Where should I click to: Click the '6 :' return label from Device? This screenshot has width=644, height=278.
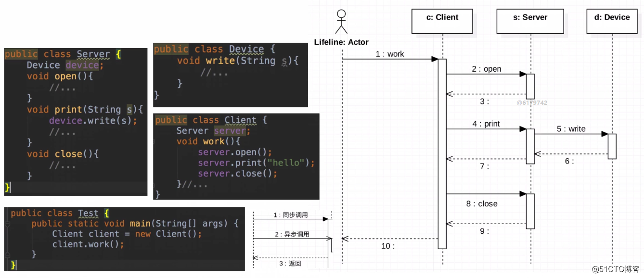coord(569,161)
